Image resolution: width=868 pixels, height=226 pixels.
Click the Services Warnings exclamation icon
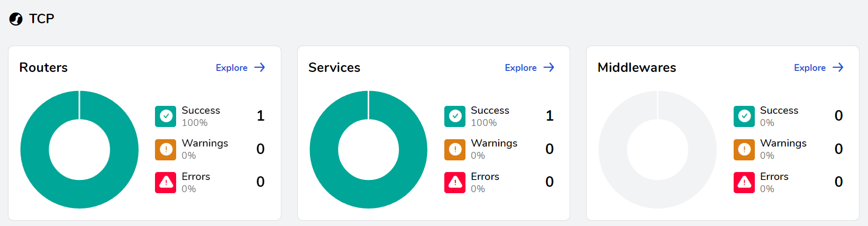pyautogui.click(x=455, y=149)
